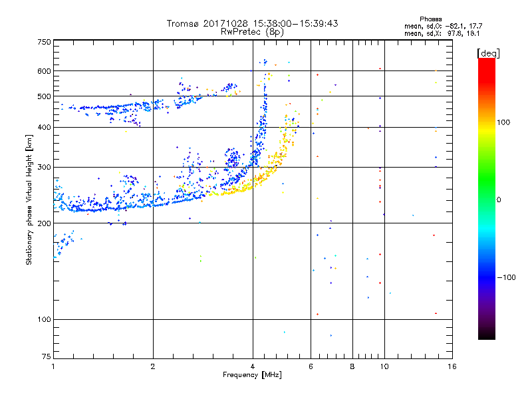Viewport: 532px width, 399px height.
Task: Click the 600 tick on the height axis
Action: 45,71
